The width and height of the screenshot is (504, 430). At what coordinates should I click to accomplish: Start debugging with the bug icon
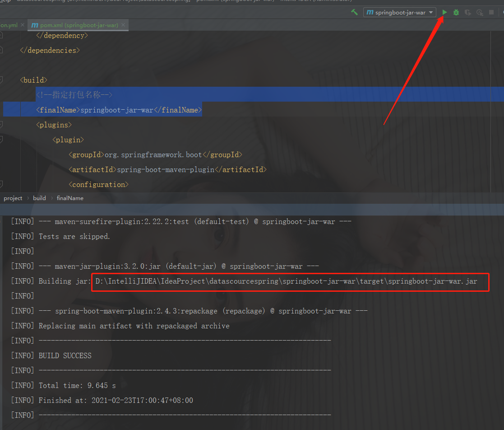pyautogui.click(x=456, y=12)
